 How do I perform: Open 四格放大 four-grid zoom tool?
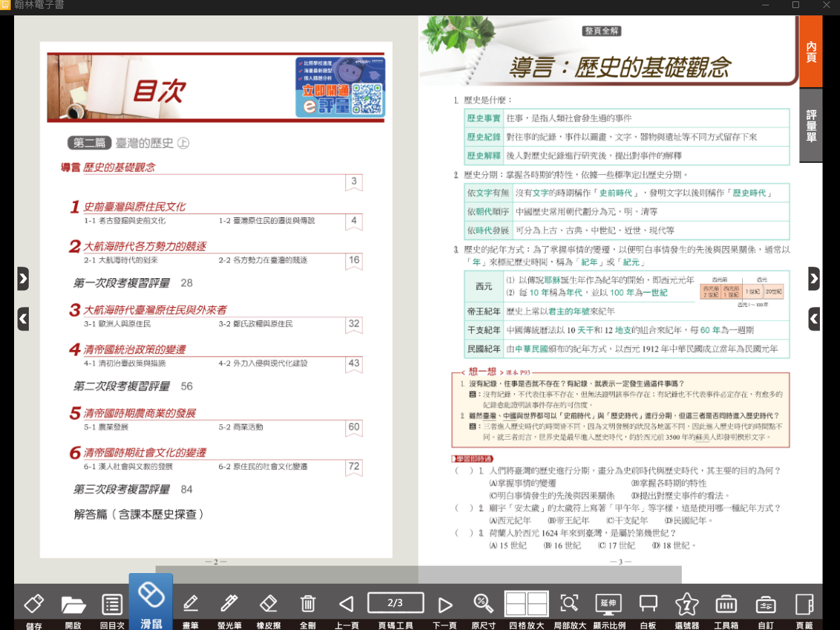pyautogui.click(x=526, y=604)
